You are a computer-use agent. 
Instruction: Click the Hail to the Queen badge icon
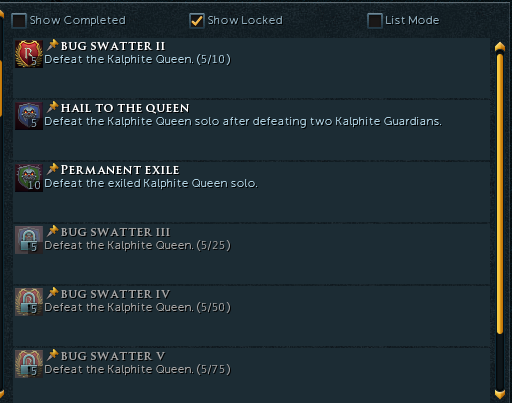pyautogui.click(x=29, y=116)
